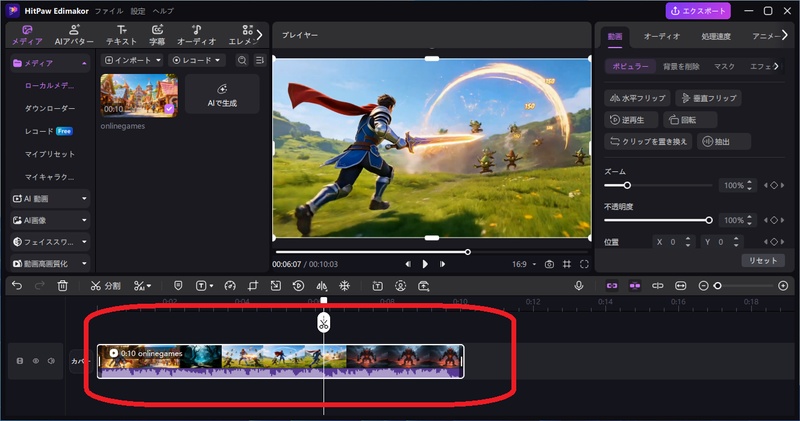This screenshot has width=800, height=421.
Task: Click the 逆再生 button
Action: (x=631, y=120)
